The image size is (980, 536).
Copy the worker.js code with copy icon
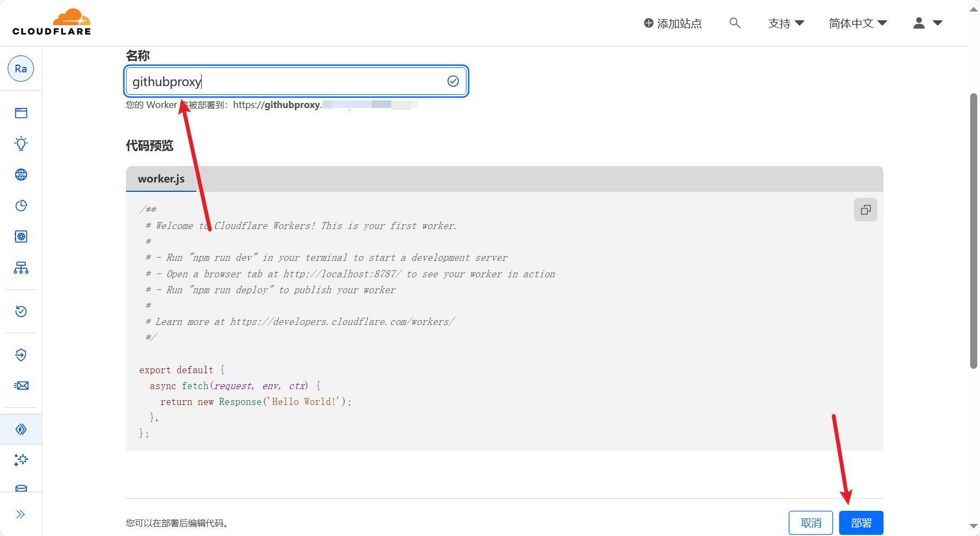[865, 210]
